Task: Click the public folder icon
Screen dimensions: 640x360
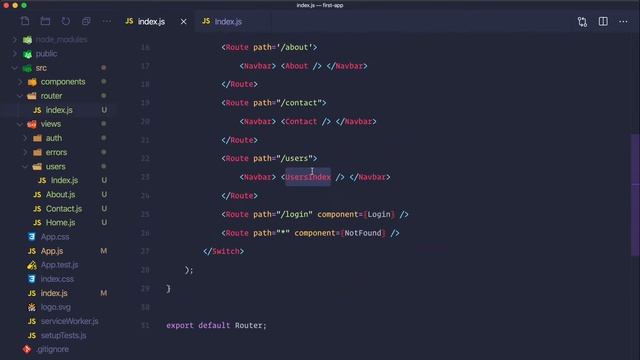Action: [27, 54]
